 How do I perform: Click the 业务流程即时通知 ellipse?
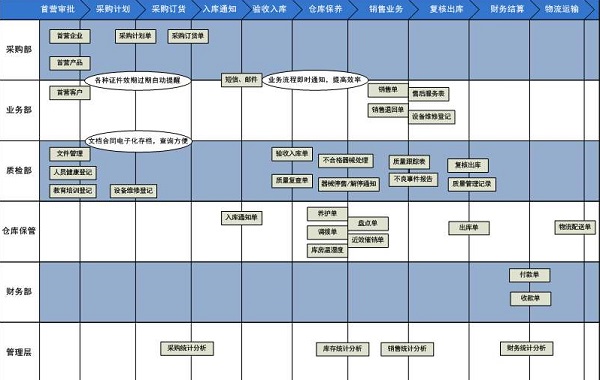315,80
